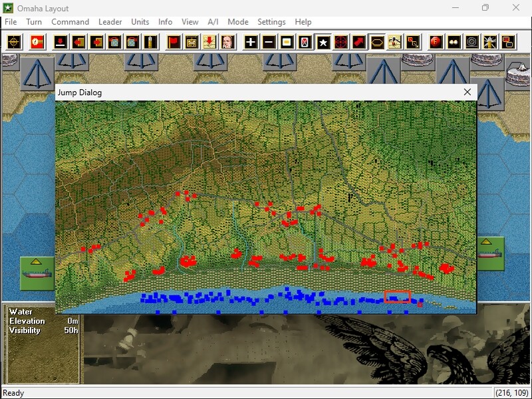This screenshot has height=399, width=532.
Task: Restore down the Omaha Layout window
Action: tap(485, 8)
